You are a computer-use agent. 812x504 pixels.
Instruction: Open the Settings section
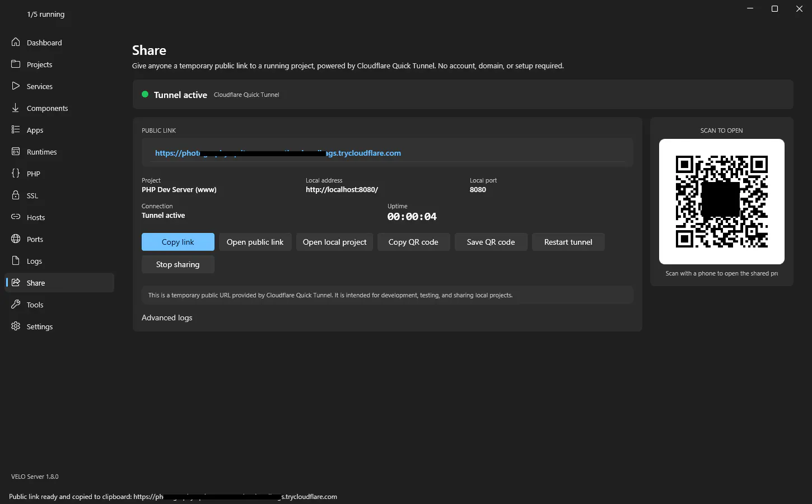[59, 326]
